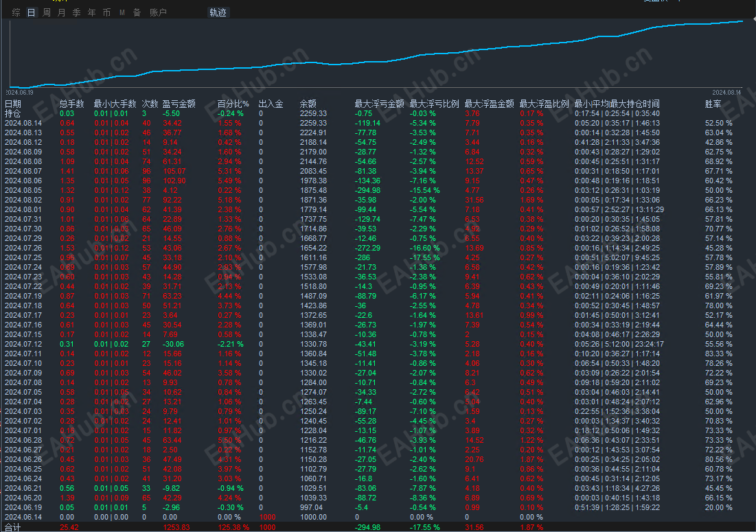The height and width of the screenshot is (532, 756).
Task: Click the 余额 column header
Action: pos(308,104)
